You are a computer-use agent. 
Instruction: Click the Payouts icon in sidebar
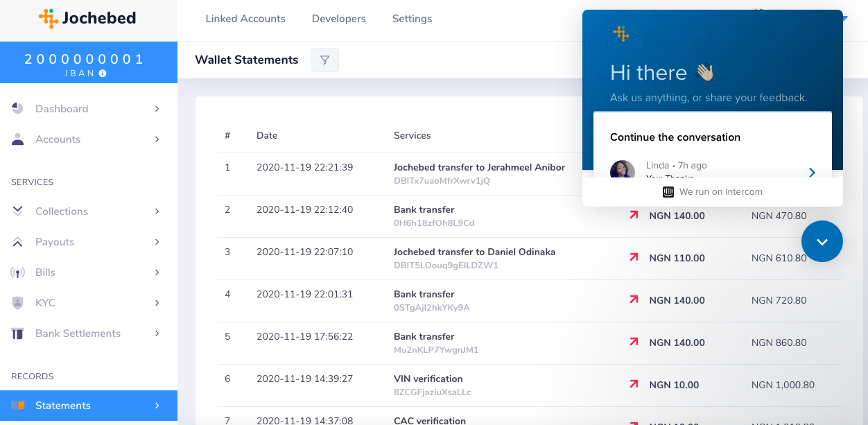pyautogui.click(x=18, y=242)
